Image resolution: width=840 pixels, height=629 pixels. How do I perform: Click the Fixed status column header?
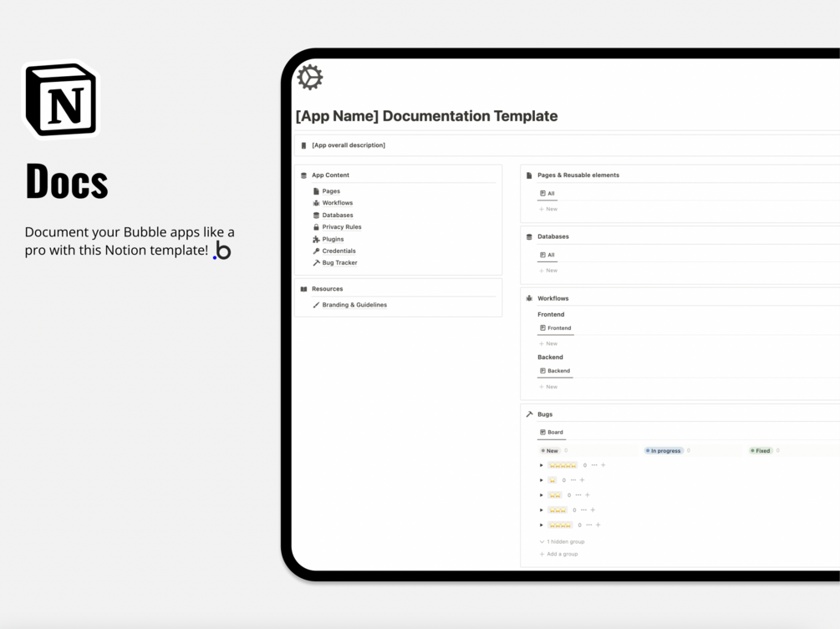pos(760,451)
